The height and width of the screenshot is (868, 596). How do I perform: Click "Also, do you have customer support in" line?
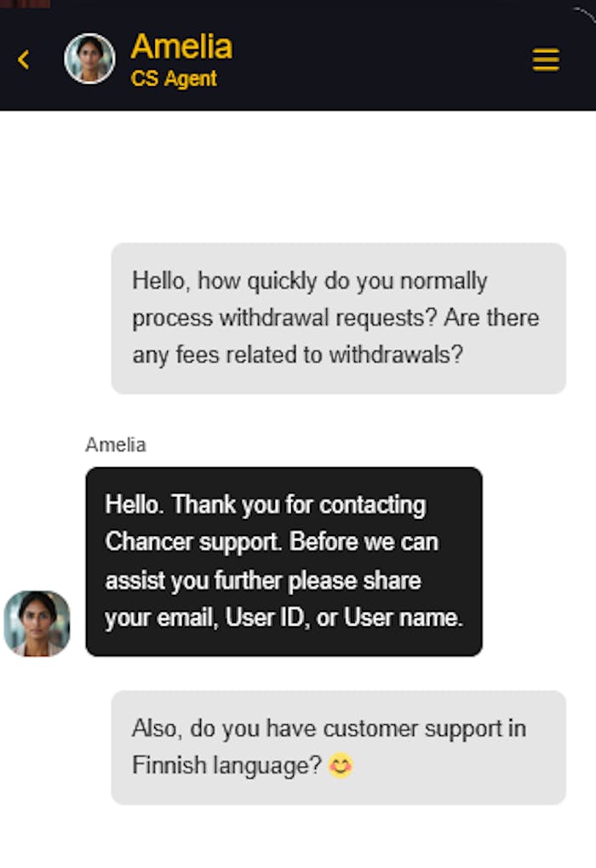click(329, 728)
